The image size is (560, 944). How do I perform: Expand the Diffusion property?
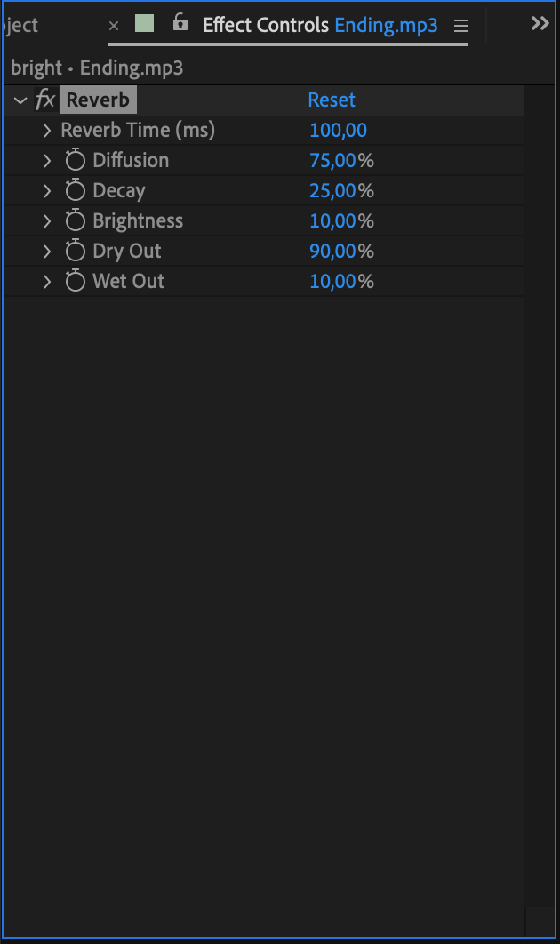click(47, 161)
